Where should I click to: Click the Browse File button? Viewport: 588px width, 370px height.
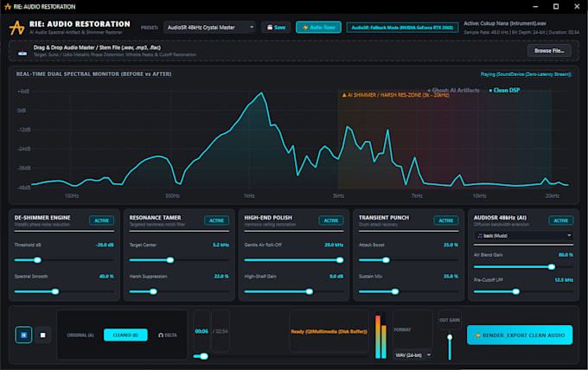(549, 51)
